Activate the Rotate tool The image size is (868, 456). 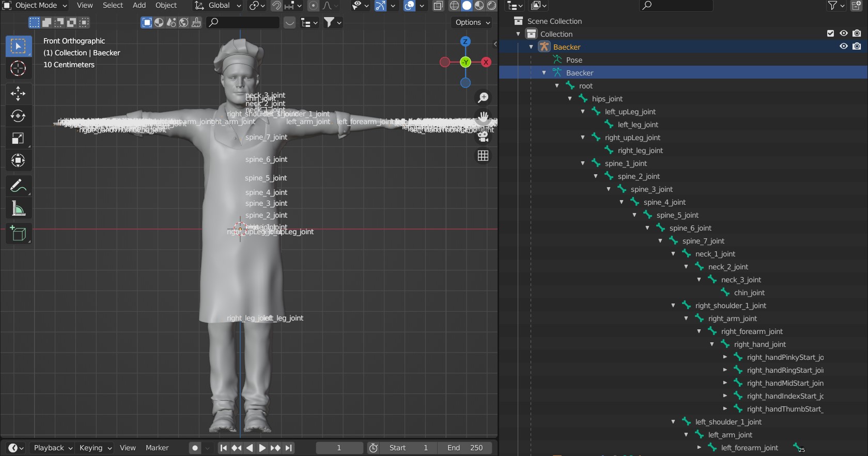(18, 116)
